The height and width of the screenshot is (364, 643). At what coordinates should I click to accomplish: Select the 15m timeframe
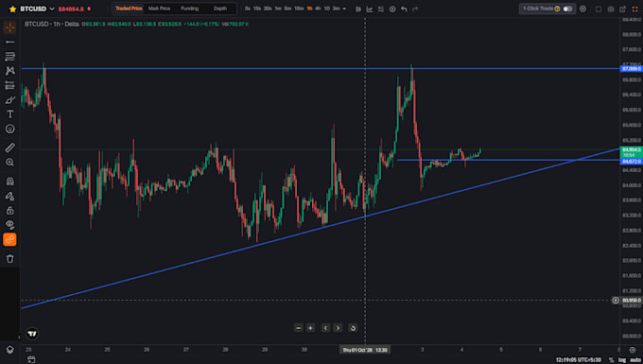pyautogui.click(x=299, y=9)
